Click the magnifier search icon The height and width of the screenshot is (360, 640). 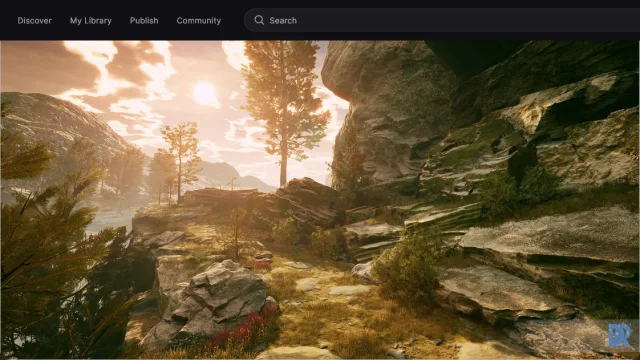[259, 20]
